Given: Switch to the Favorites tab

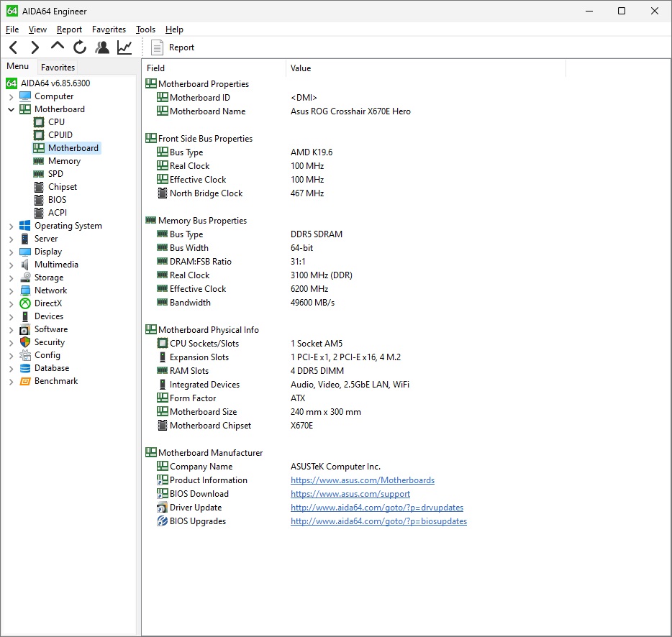Looking at the screenshot, I should (58, 68).
